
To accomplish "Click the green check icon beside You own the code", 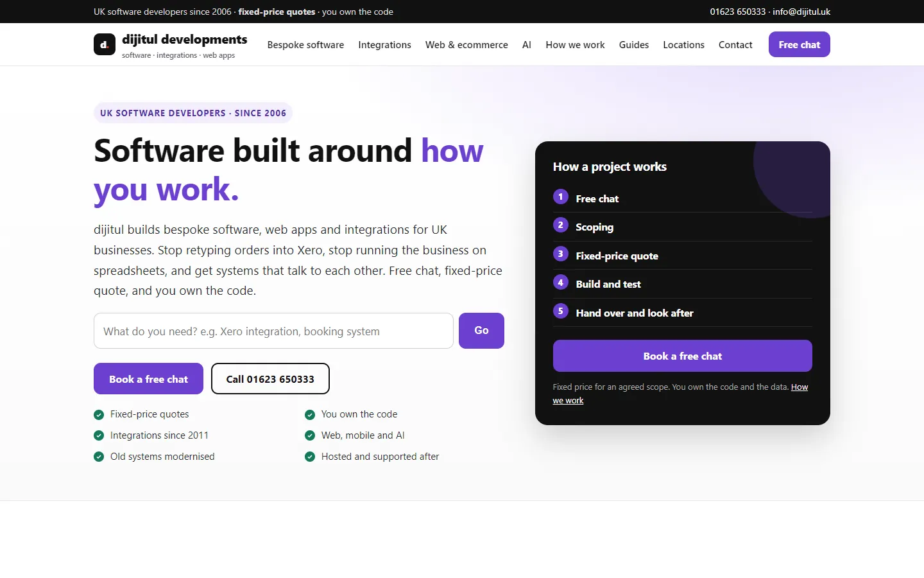I will point(310,414).
